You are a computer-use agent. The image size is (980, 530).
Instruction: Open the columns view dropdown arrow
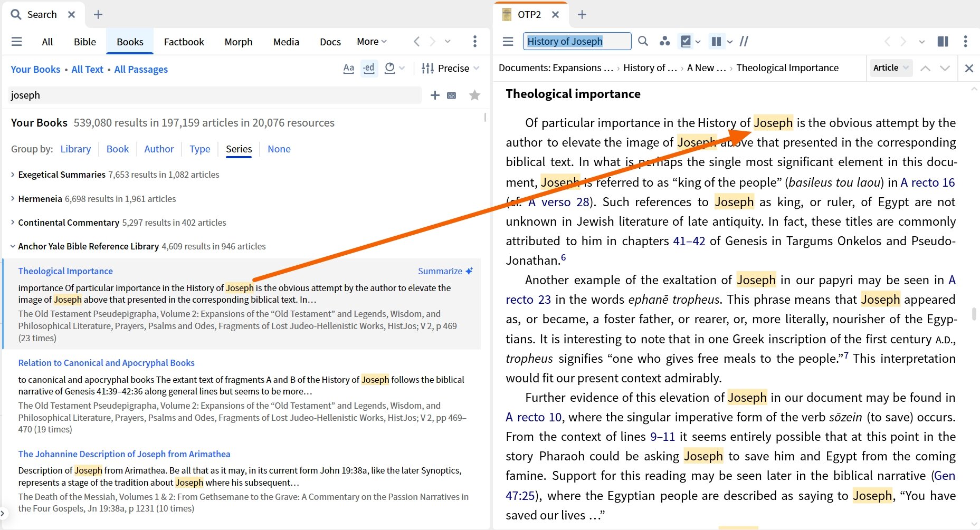[730, 42]
